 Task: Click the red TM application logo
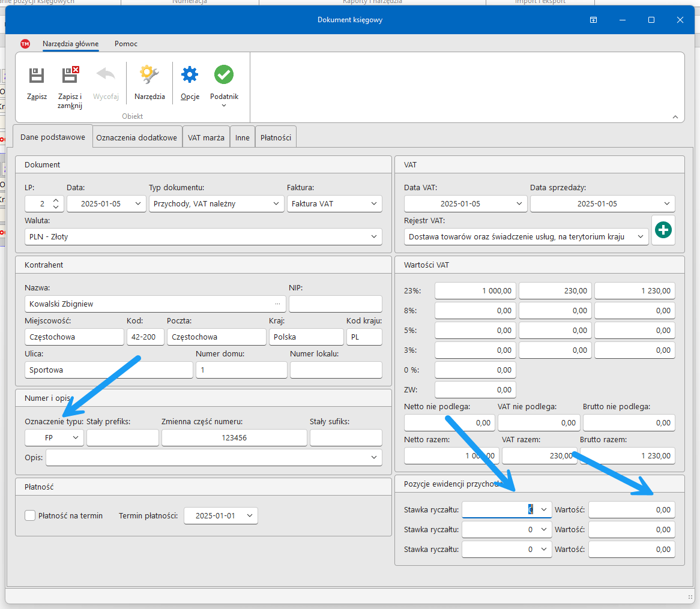(x=25, y=44)
